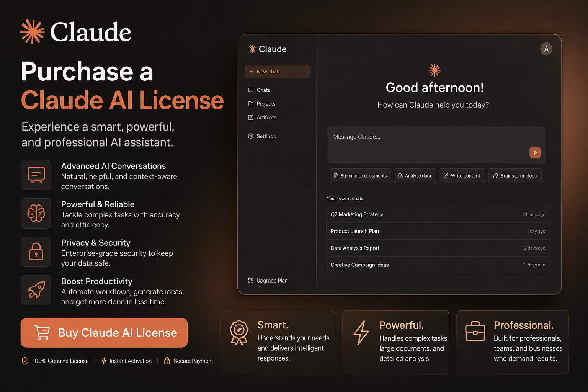Open Projects in the sidebar
This screenshot has height=392, width=588.
[262, 104]
